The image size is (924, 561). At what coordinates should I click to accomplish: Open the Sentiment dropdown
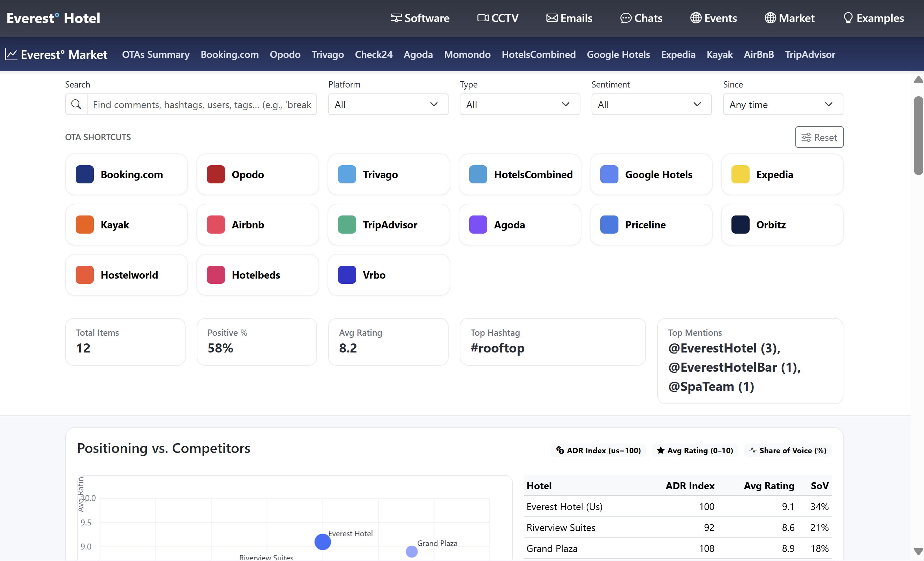click(651, 105)
